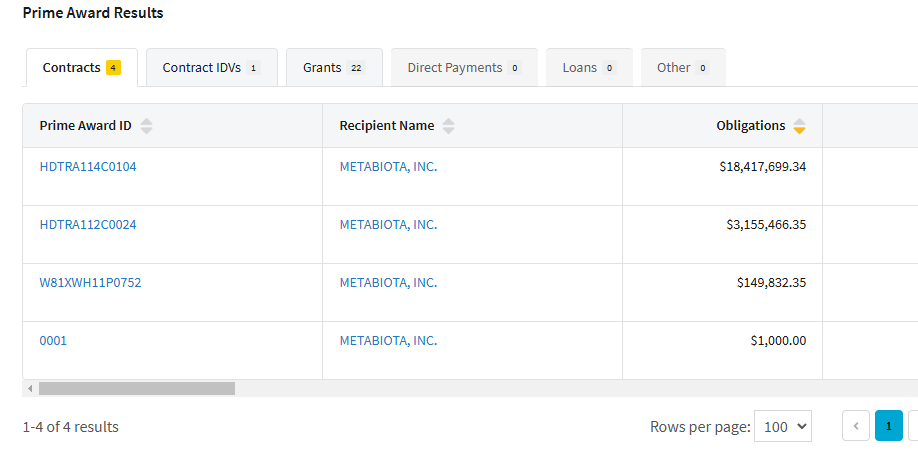Open METABIOTA, INC. recipient in W81XWH11P0752 row
Screen dimensions: 918x461
(x=388, y=283)
